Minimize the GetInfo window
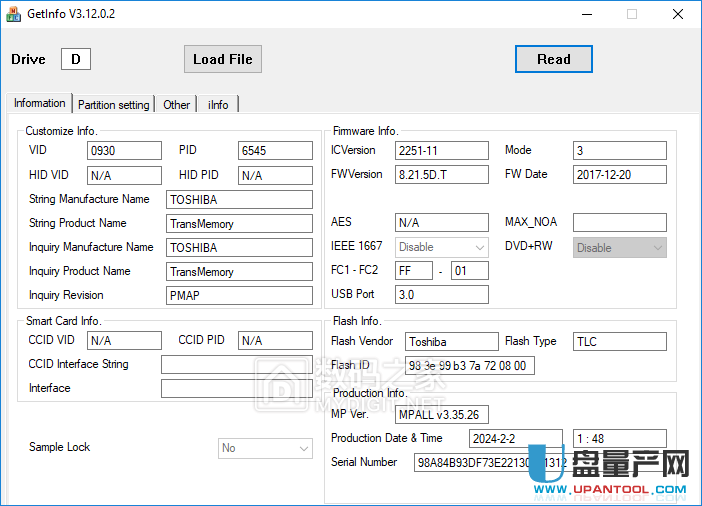The width and height of the screenshot is (702, 506). click(x=586, y=14)
